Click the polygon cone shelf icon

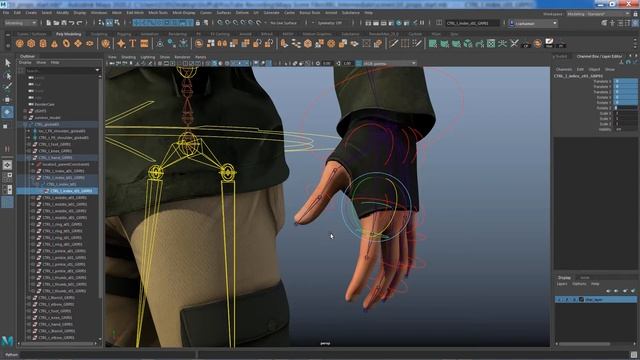54,43
